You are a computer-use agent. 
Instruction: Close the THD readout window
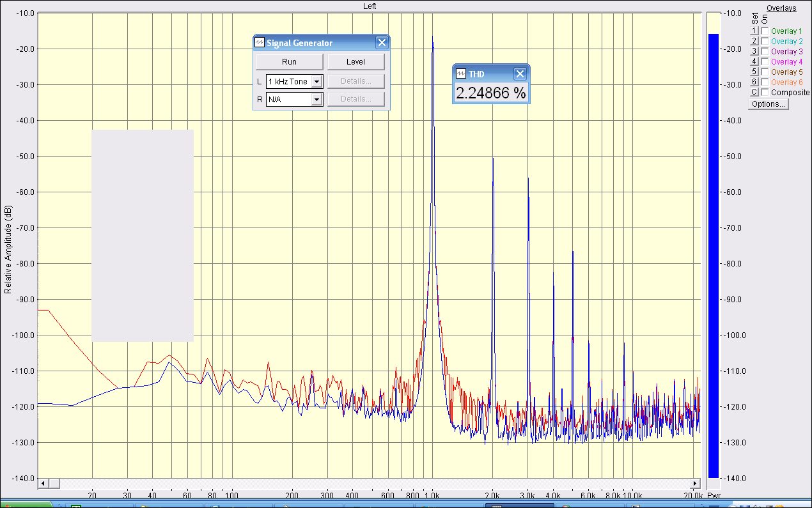pos(520,73)
